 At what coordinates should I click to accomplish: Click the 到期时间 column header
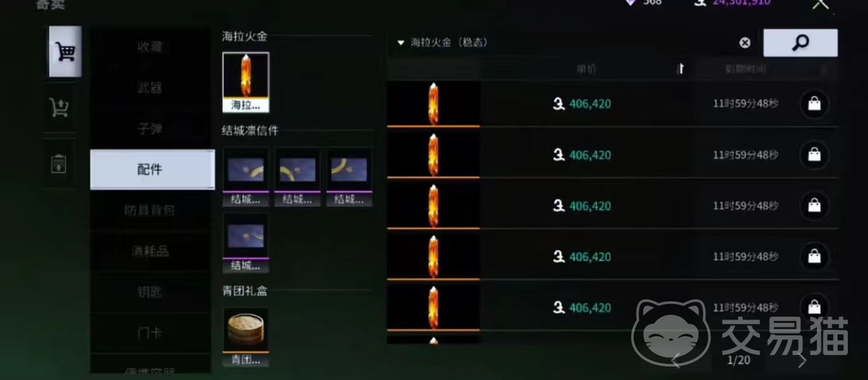(x=745, y=69)
